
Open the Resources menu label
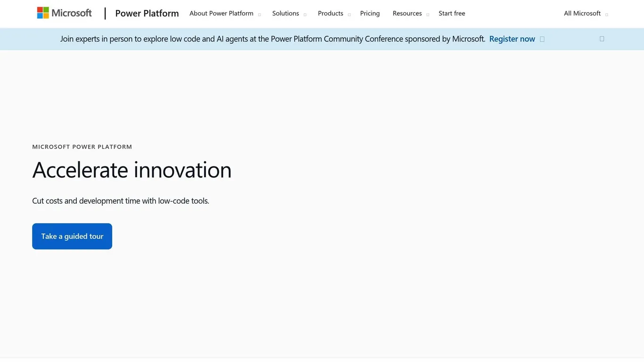[407, 13]
